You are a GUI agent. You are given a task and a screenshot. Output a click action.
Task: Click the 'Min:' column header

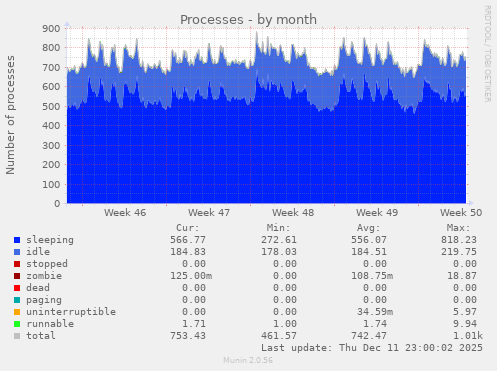[x=279, y=228]
